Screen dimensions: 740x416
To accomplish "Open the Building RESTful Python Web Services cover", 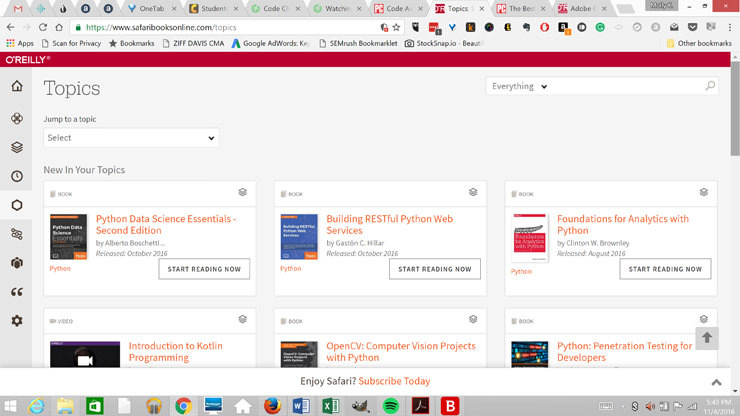I will click(299, 237).
